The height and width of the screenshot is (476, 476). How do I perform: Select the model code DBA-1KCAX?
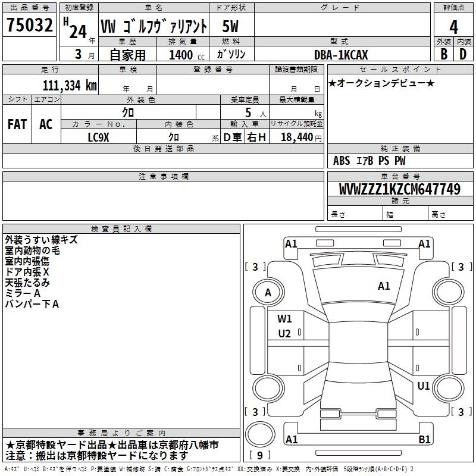click(341, 55)
